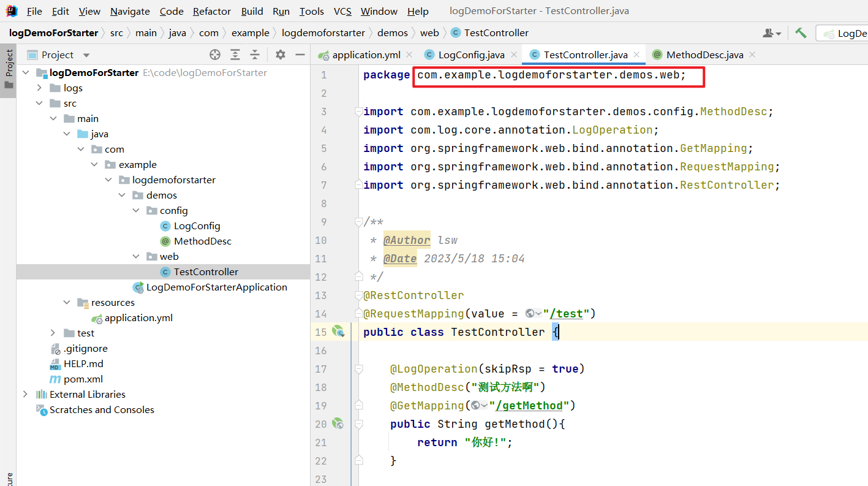This screenshot has height=486, width=868.
Task: Open IDE settings via the wrench icon
Action: coord(801,32)
